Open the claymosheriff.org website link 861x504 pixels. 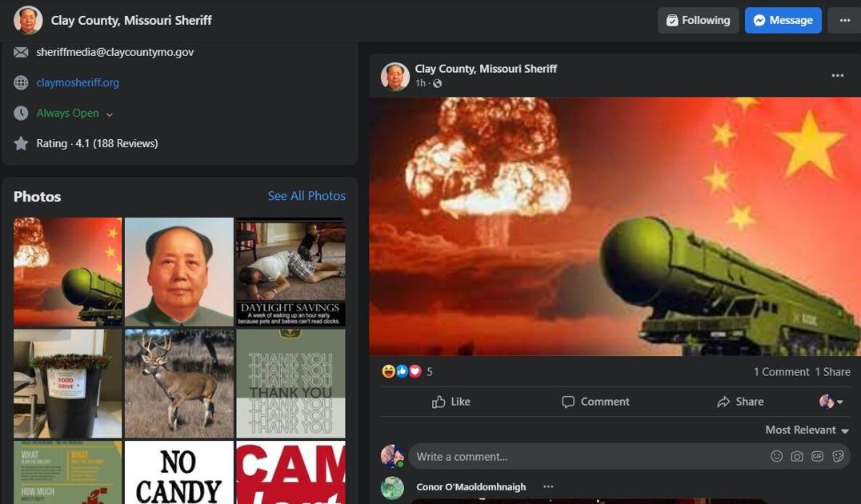tap(78, 82)
